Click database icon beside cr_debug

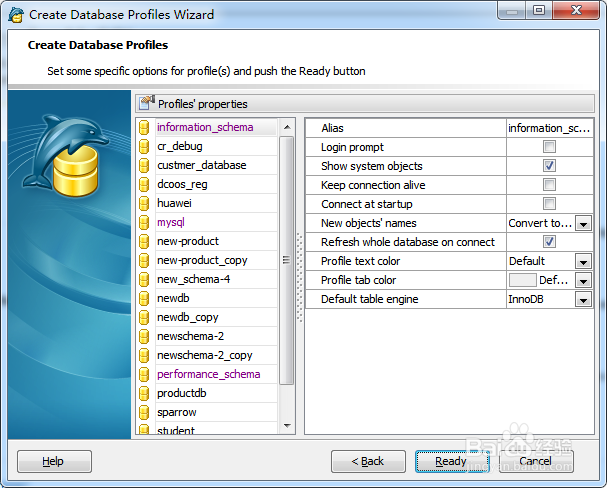(x=144, y=146)
